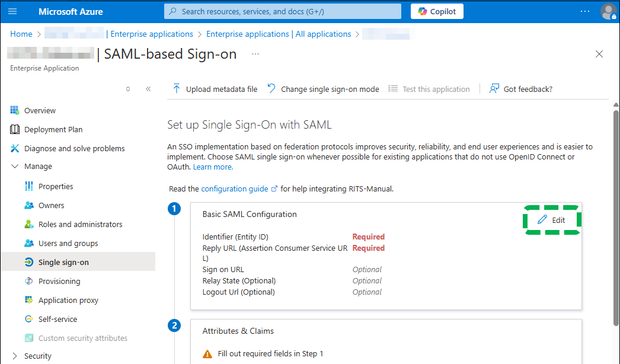Click the Home breadcrumb link
This screenshot has height=364, width=620.
pos(21,34)
